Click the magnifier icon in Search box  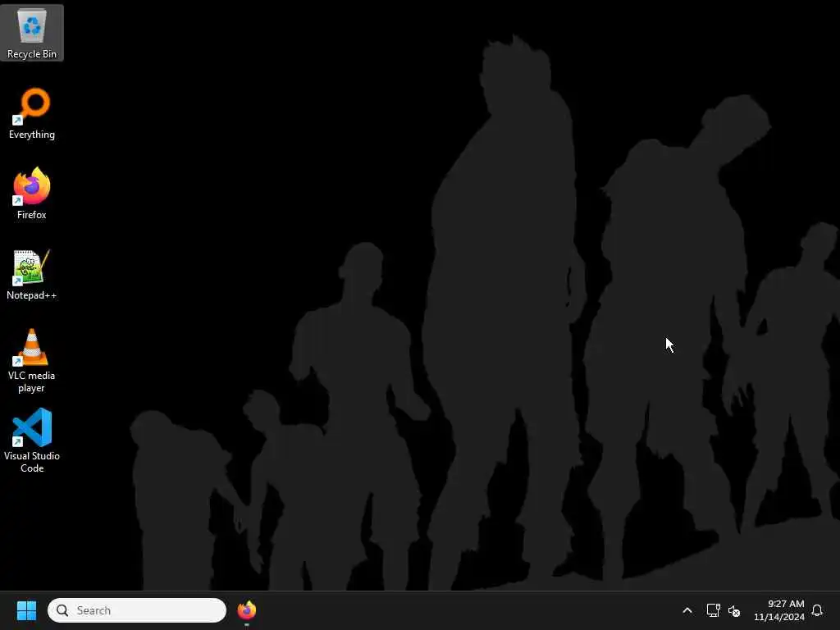(62, 610)
